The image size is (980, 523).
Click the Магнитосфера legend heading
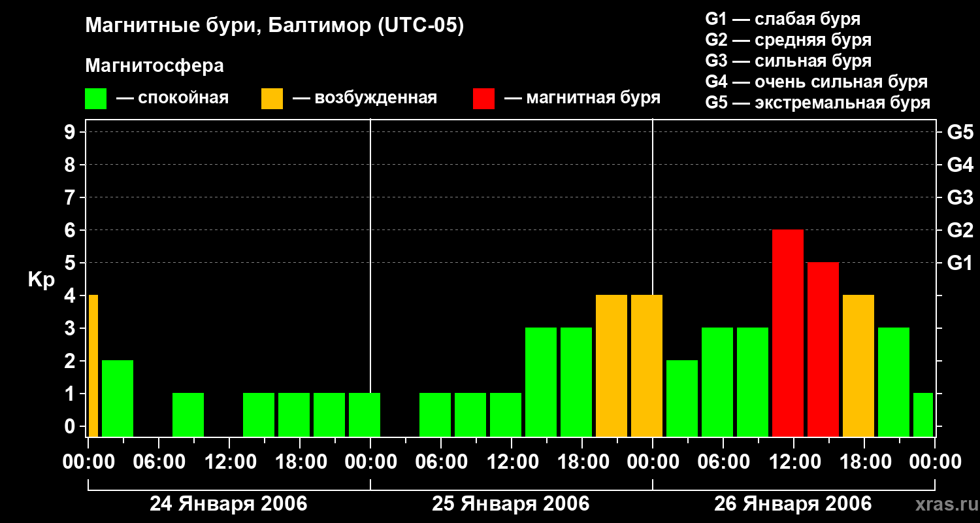(x=155, y=66)
